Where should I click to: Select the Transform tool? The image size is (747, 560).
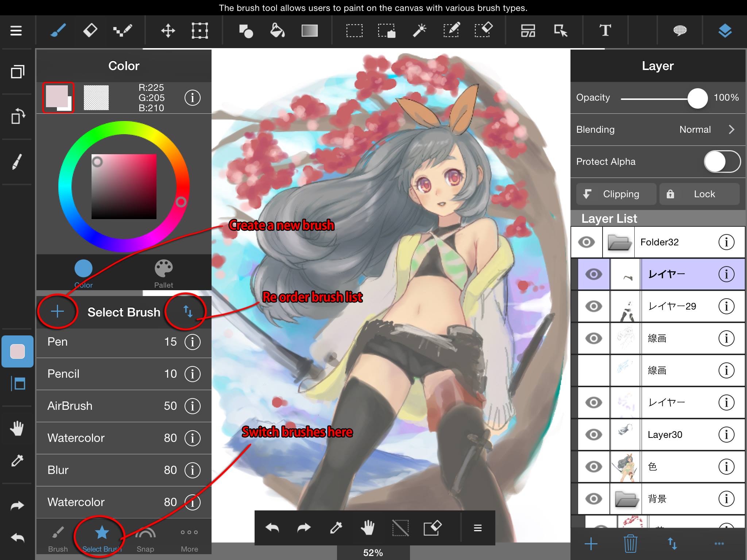click(x=200, y=31)
